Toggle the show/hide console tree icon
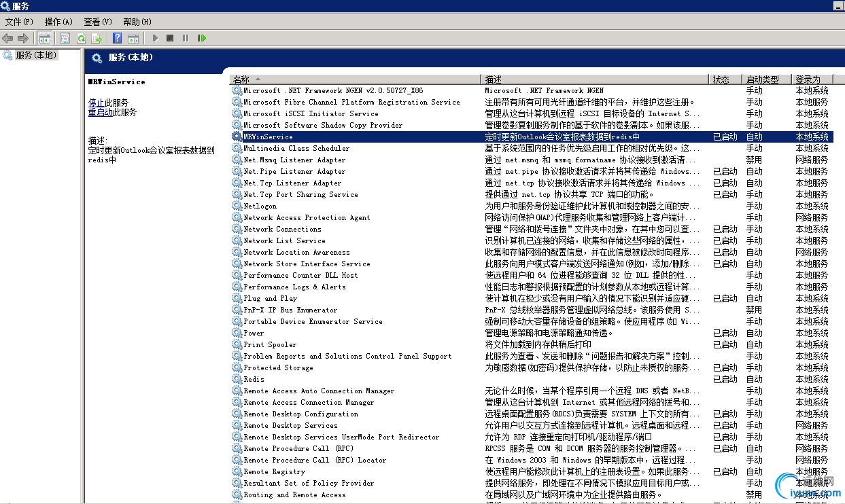Image resolution: width=845 pixels, height=504 pixels. [x=44, y=39]
